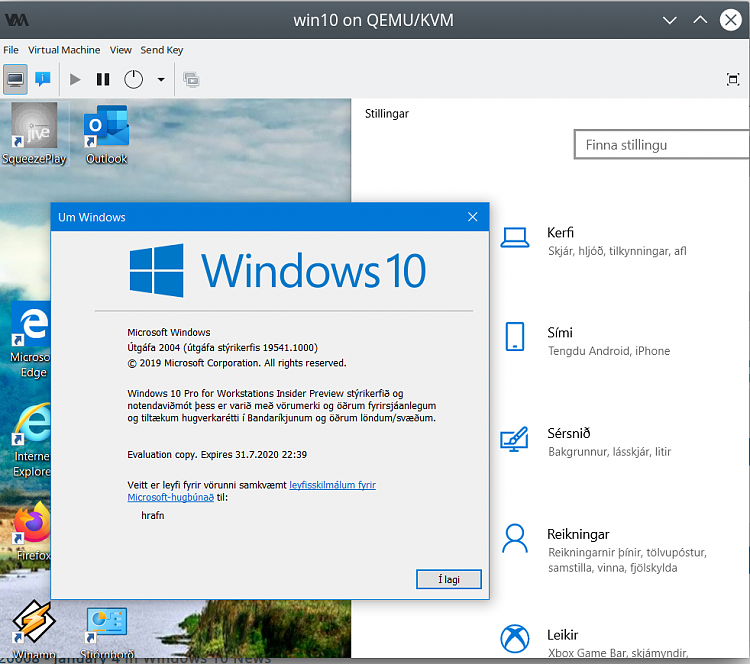Open the Virtual Machine menu
This screenshot has height=664, width=750.
[x=64, y=50]
